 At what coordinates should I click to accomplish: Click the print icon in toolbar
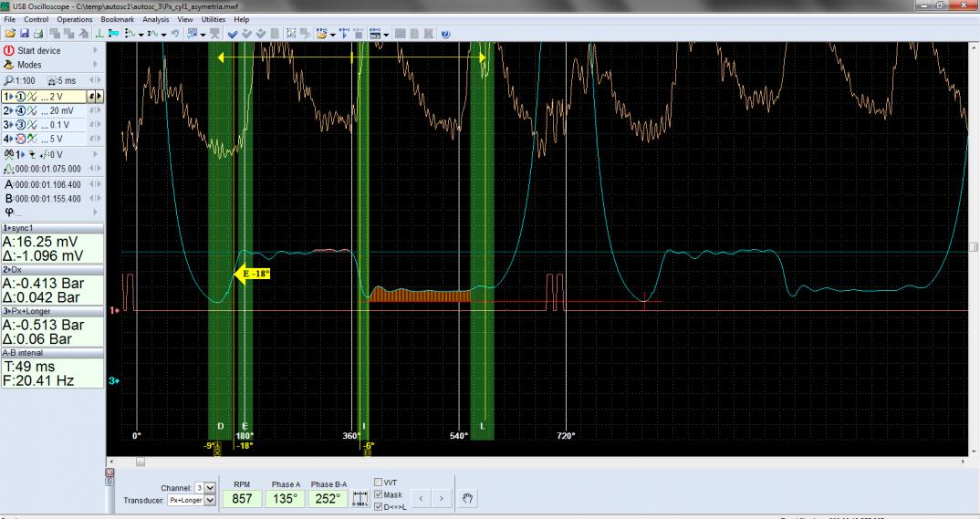pyautogui.click(x=36, y=34)
